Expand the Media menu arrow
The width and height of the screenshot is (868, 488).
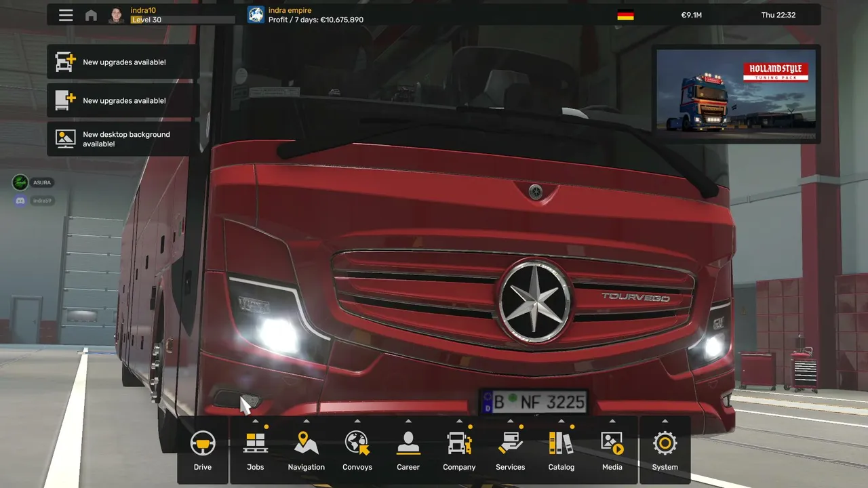pyautogui.click(x=612, y=421)
